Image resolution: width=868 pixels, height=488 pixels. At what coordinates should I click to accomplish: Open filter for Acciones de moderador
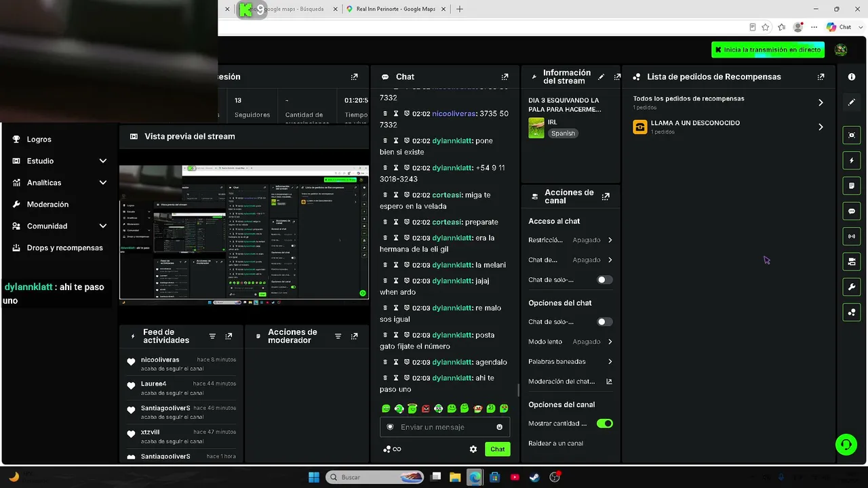pos(338,336)
